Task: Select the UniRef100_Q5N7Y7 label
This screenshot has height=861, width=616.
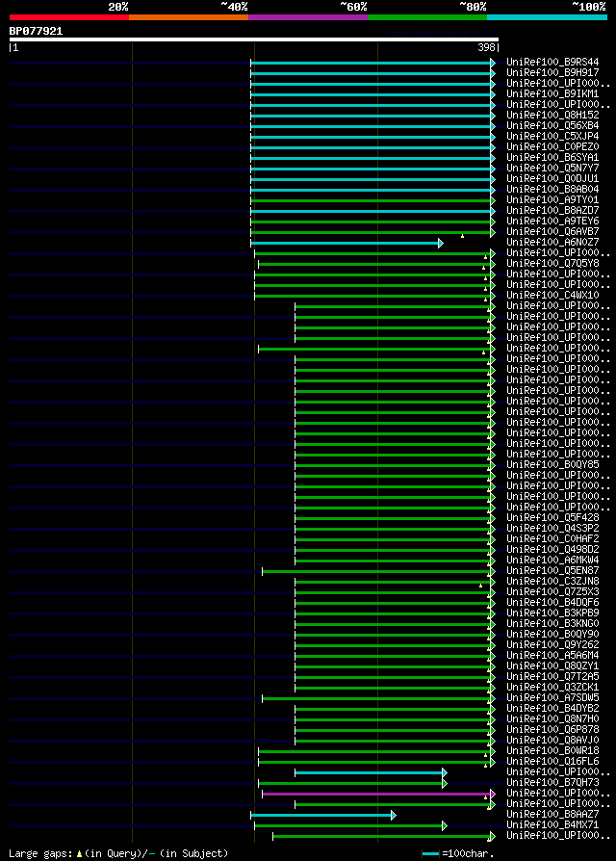Action: coord(552,168)
